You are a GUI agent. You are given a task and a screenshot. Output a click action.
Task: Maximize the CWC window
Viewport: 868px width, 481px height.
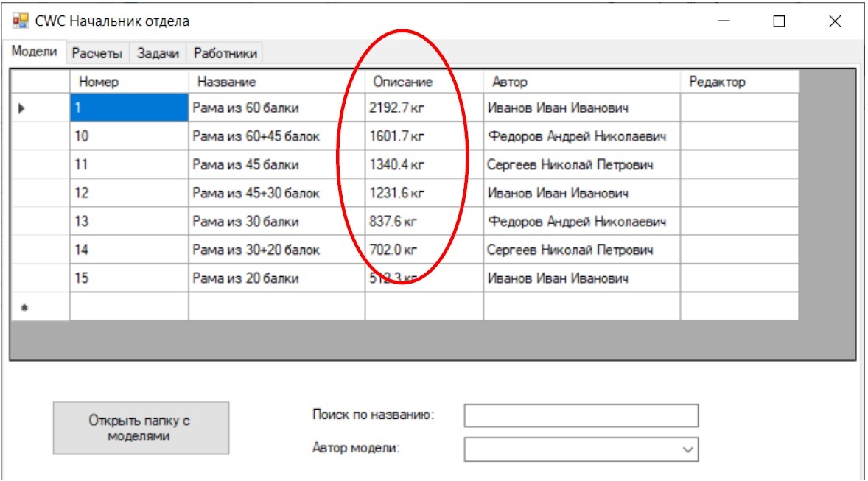tap(779, 22)
